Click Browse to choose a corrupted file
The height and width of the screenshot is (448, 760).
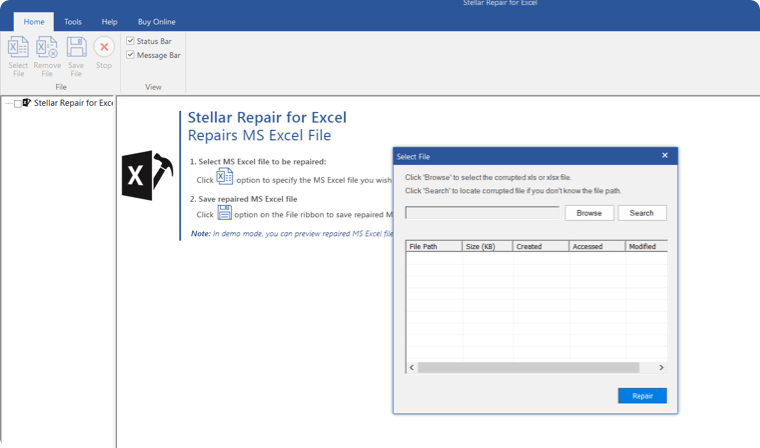[x=589, y=213]
